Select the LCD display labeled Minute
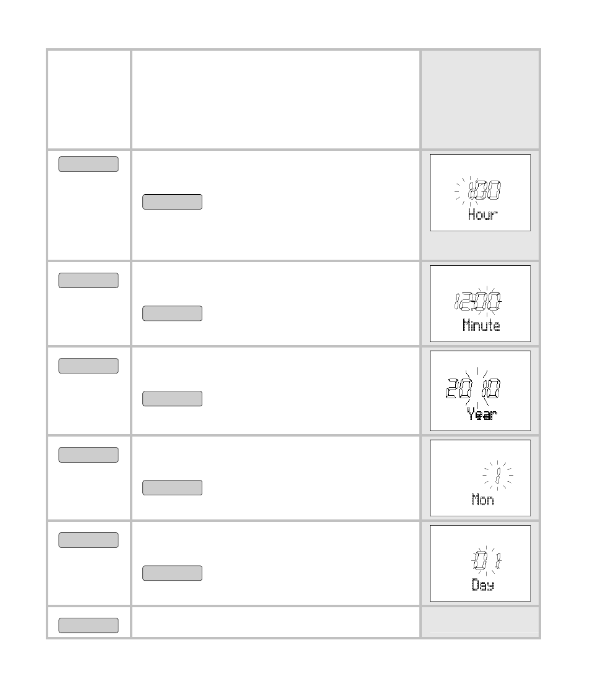Screen dimensions: 590x700 click(x=480, y=304)
